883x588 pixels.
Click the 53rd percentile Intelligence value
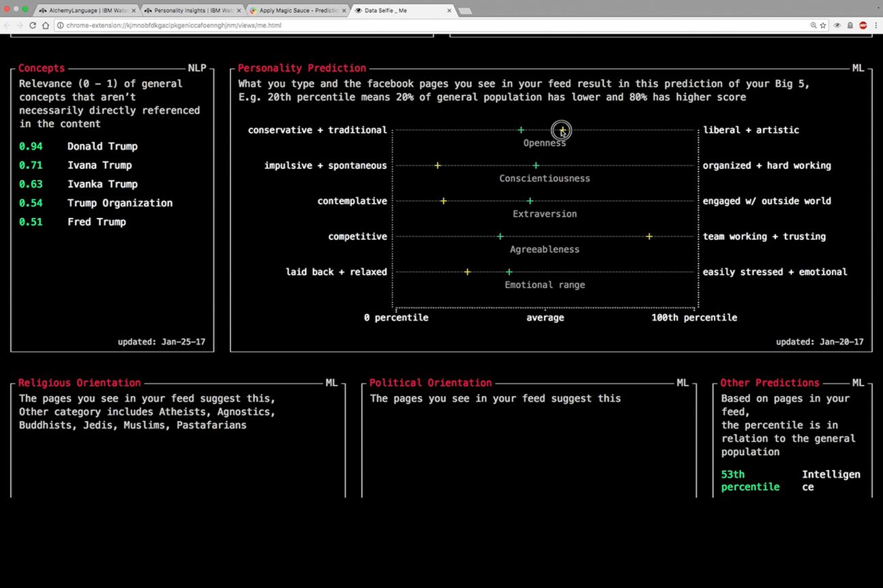tap(750, 480)
